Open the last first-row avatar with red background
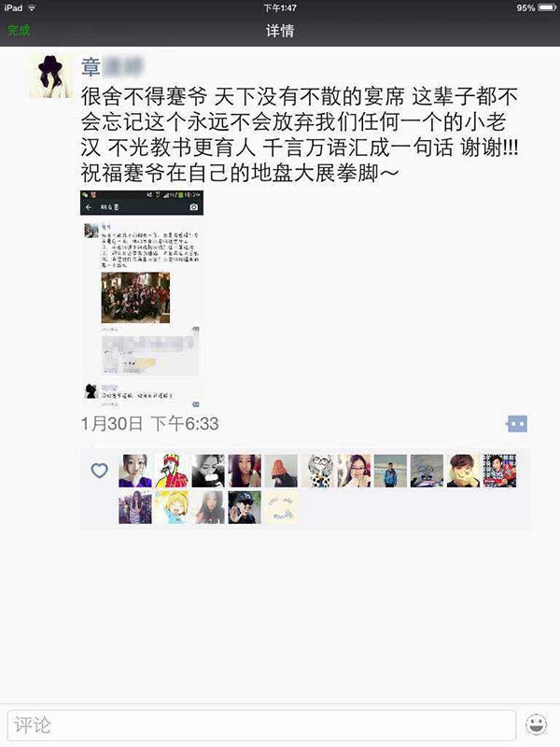The width and height of the screenshot is (560, 747). tap(500, 471)
